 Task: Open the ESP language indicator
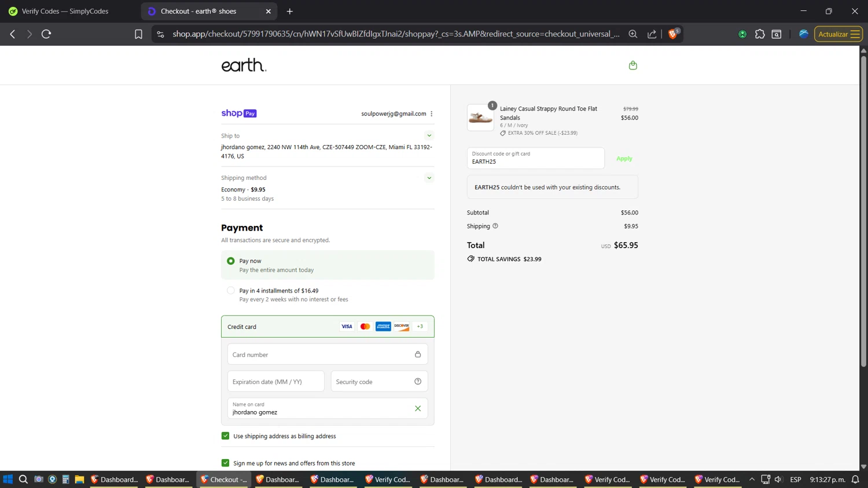[x=796, y=479]
